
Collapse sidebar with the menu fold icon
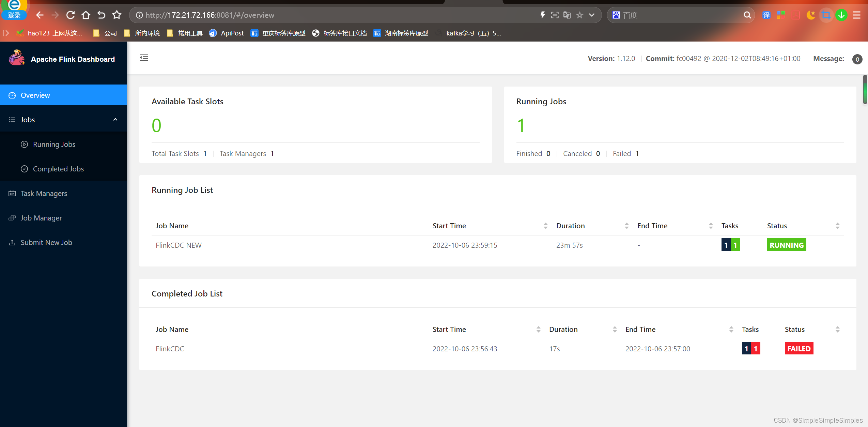tap(144, 58)
